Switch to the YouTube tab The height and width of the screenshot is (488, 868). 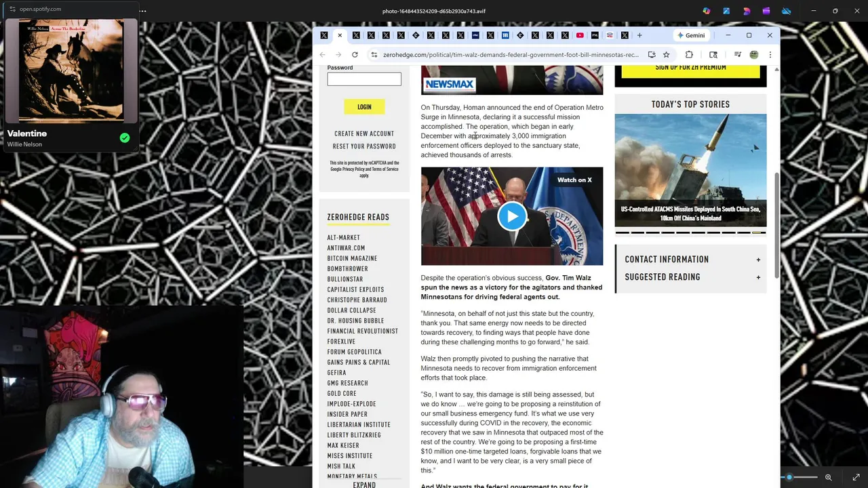(x=580, y=35)
